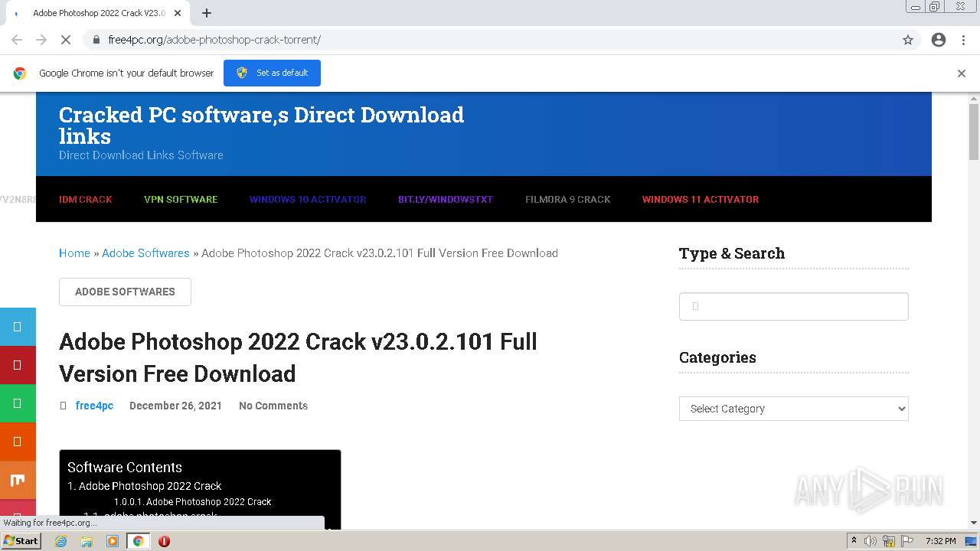Close the Adobe Photoshop 2022 Crack tab
Screen dimensions: 980x551
pyautogui.click(x=178, y=13)
